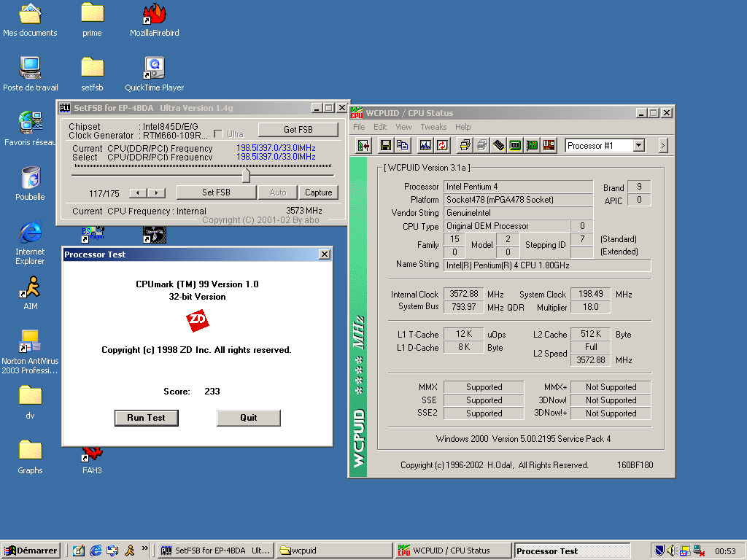Close the Processor Test window

click(x=325, y=254)
